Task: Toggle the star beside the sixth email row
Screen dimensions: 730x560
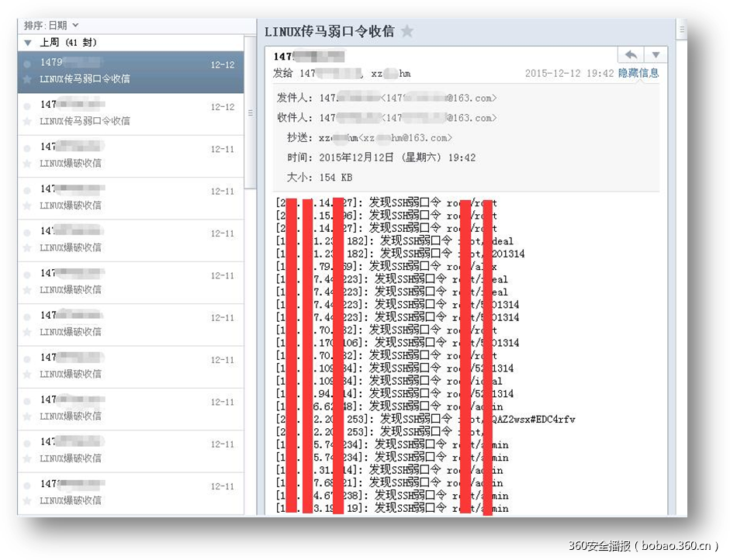Action: point(28,289)
